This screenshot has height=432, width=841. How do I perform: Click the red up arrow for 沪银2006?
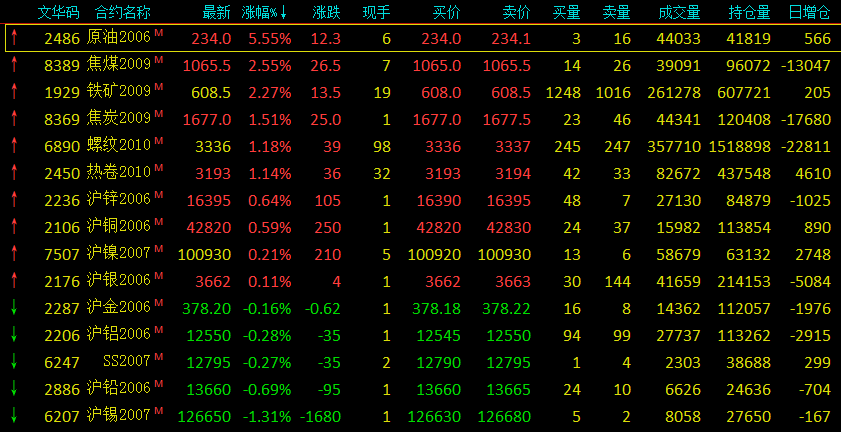[14, 281]
